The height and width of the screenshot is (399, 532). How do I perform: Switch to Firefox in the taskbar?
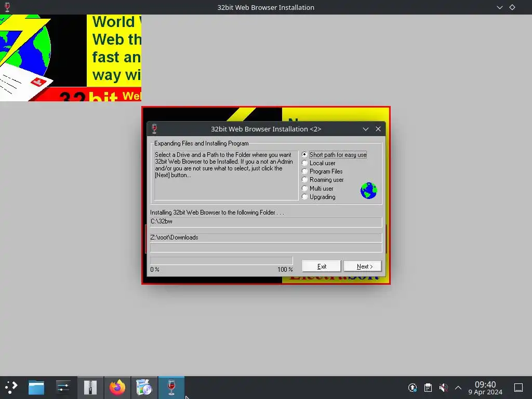coord(117,387)
